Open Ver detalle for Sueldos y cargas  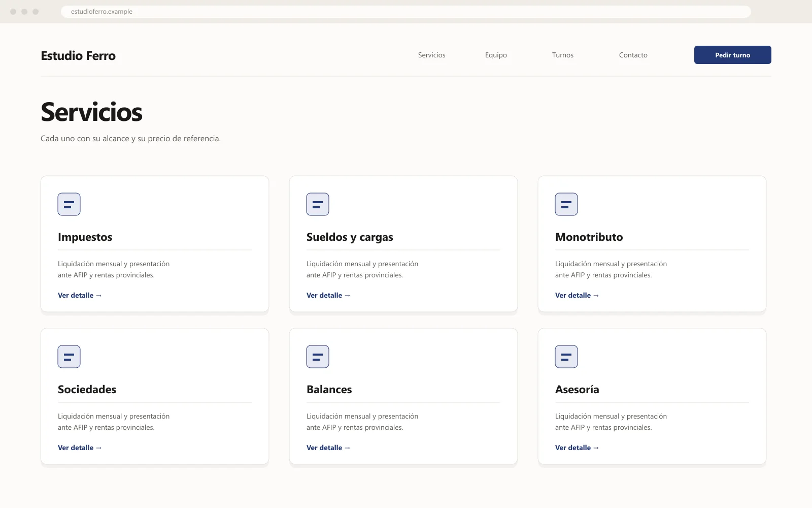click(328, 295)
